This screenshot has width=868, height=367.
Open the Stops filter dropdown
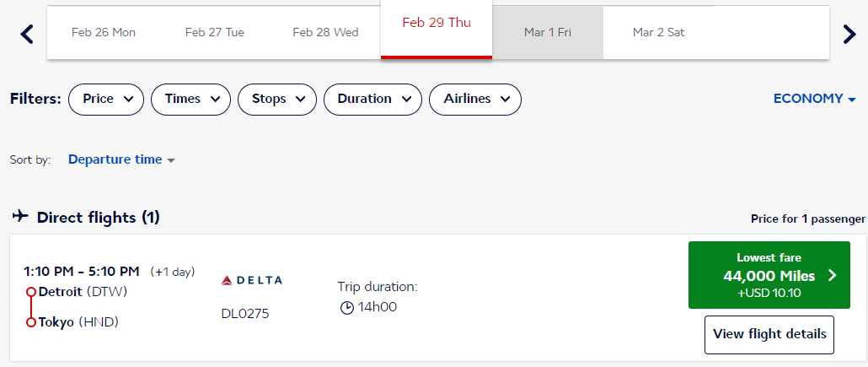click(x=277, y=99)
